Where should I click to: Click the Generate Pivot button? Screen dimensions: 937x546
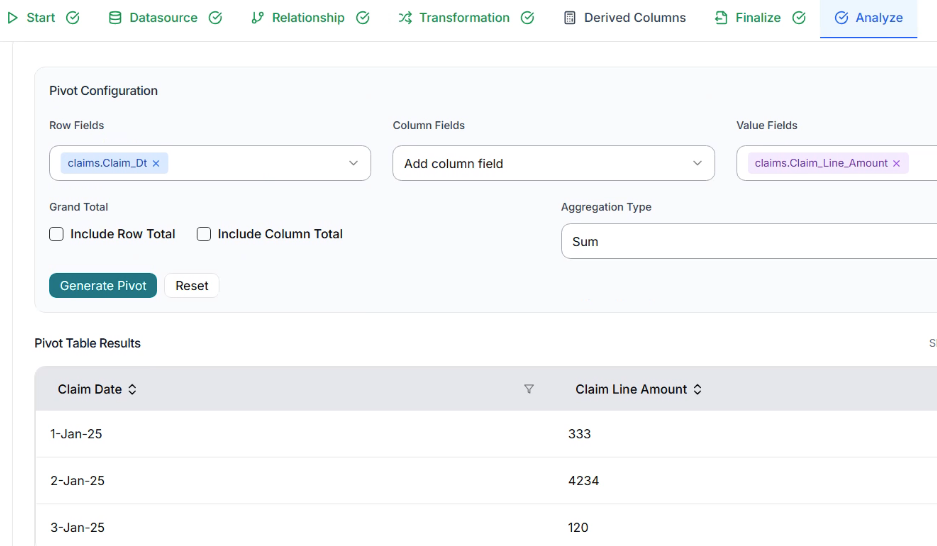[x=103, y=285]
